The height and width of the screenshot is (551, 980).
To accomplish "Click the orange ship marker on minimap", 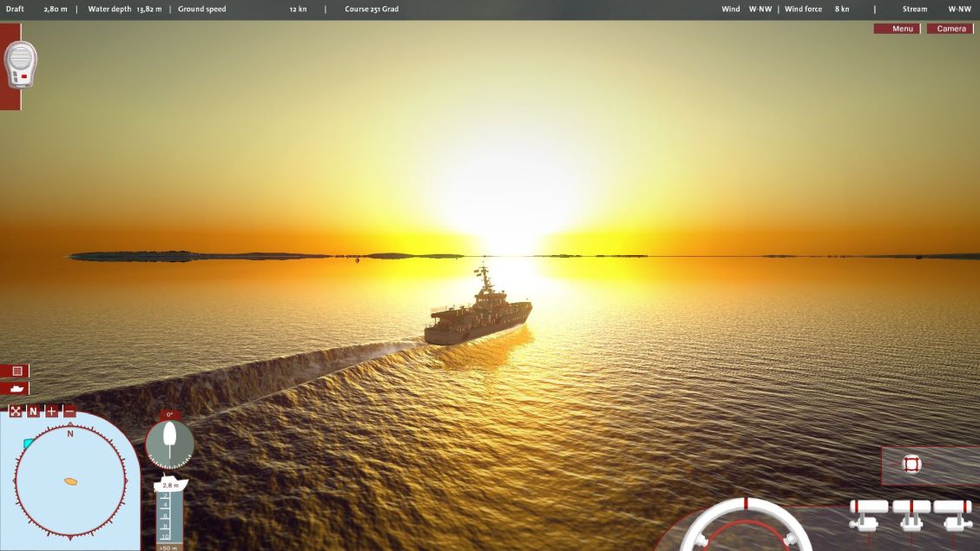I will [x=70, y=482].
